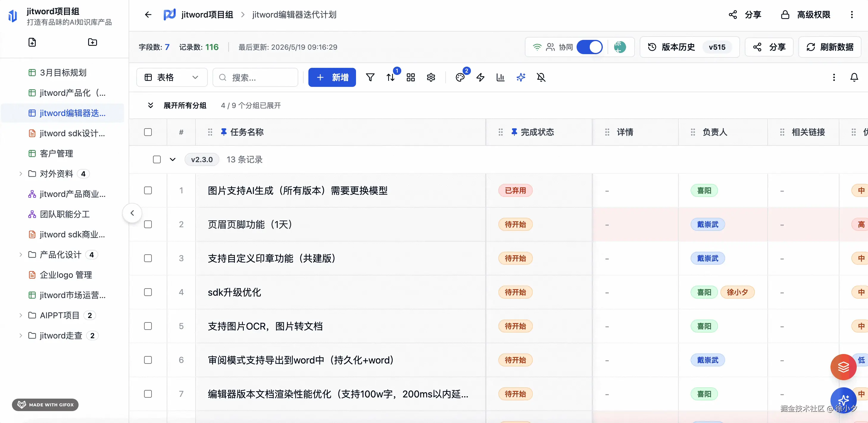Viewport: 868px width, 423px height.
Task: Open 客户管理 table
Action: pyautogui.click(x=63, y=153)
